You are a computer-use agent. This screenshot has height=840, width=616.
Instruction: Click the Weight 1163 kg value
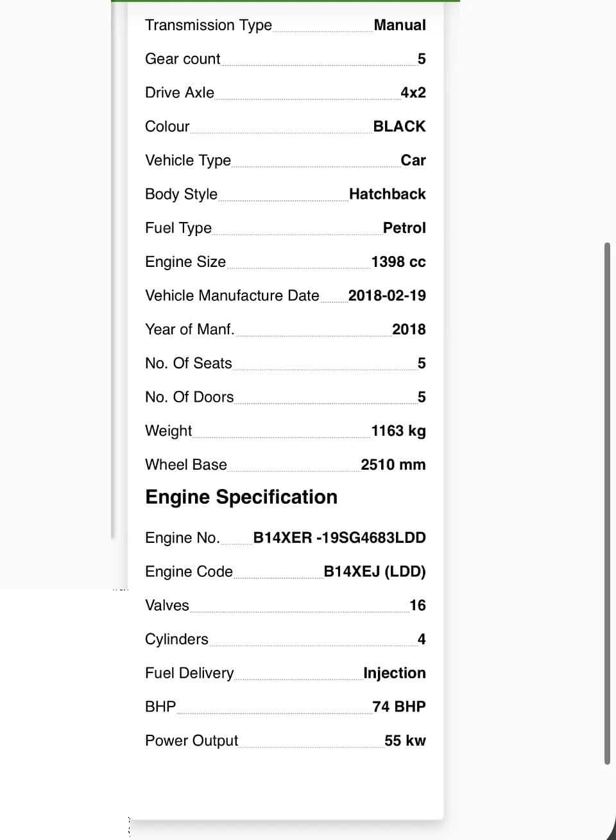398,431
